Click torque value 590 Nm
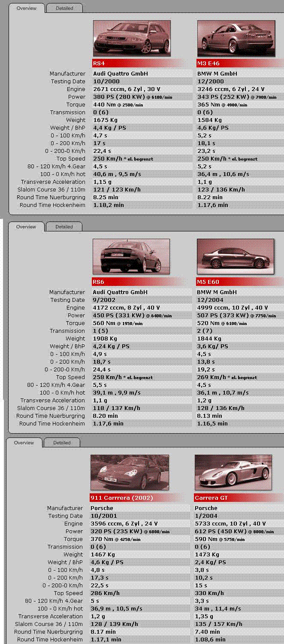Screen dimensions: 284x644 click(x=220, y=539)
